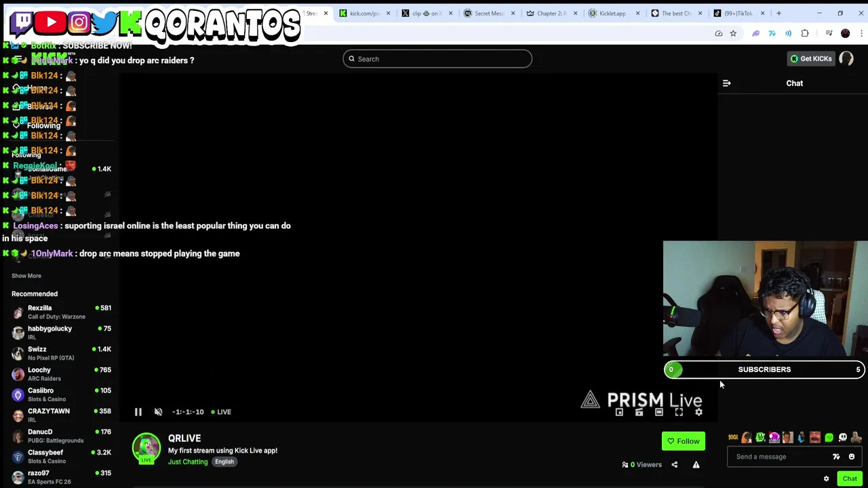The image size is (868, 488).
Task: Switch to the X clip browser tab
Action: [426, 14]
